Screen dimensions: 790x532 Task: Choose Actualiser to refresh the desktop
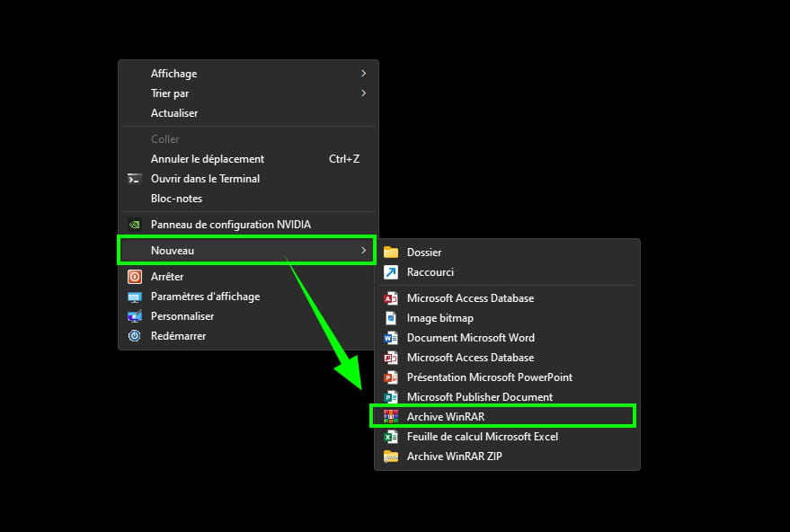[248, 113]
